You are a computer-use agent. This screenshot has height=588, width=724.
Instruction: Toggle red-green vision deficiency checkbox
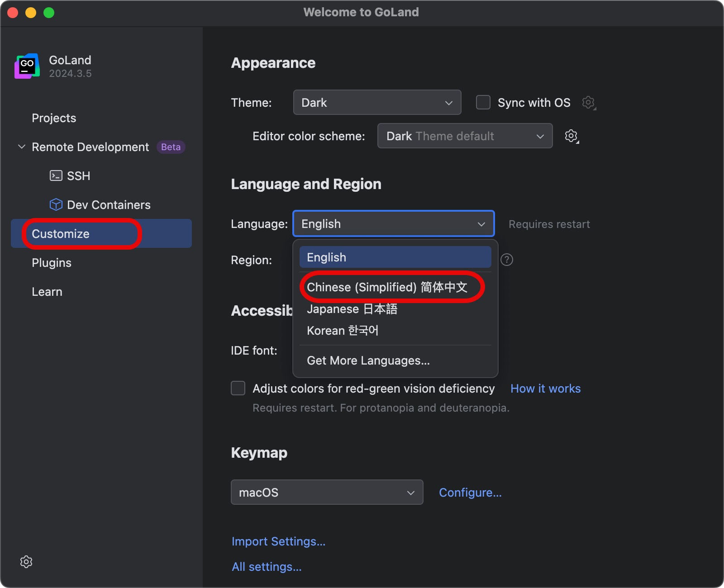coord(238,388)
